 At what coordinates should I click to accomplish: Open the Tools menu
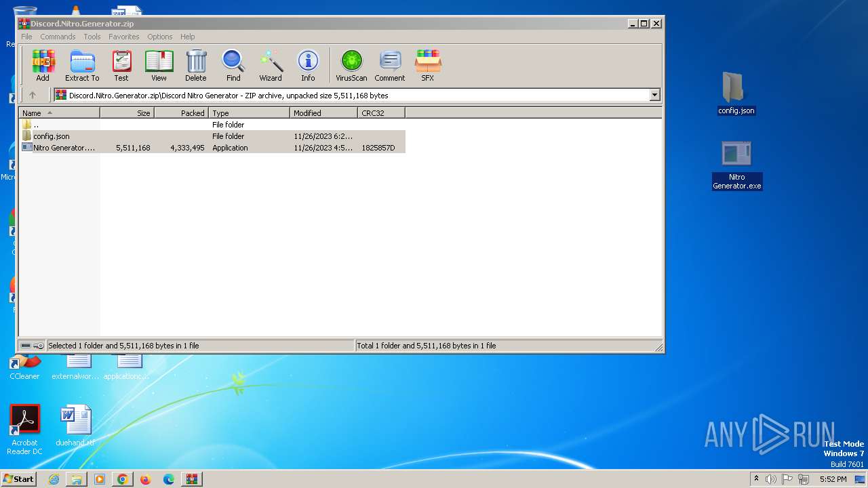click(92, 37)
